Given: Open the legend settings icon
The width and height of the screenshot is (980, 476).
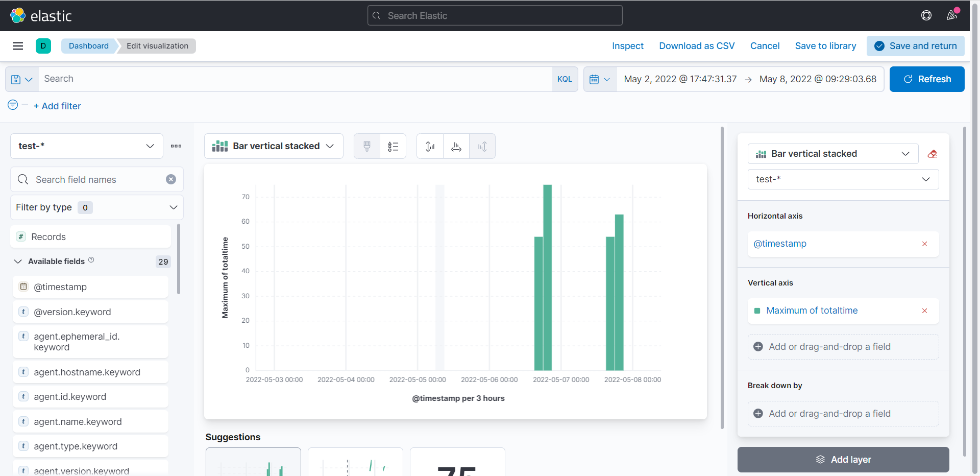Looking at the screenshot, I should pyautogui.click(x=393, y=147).
